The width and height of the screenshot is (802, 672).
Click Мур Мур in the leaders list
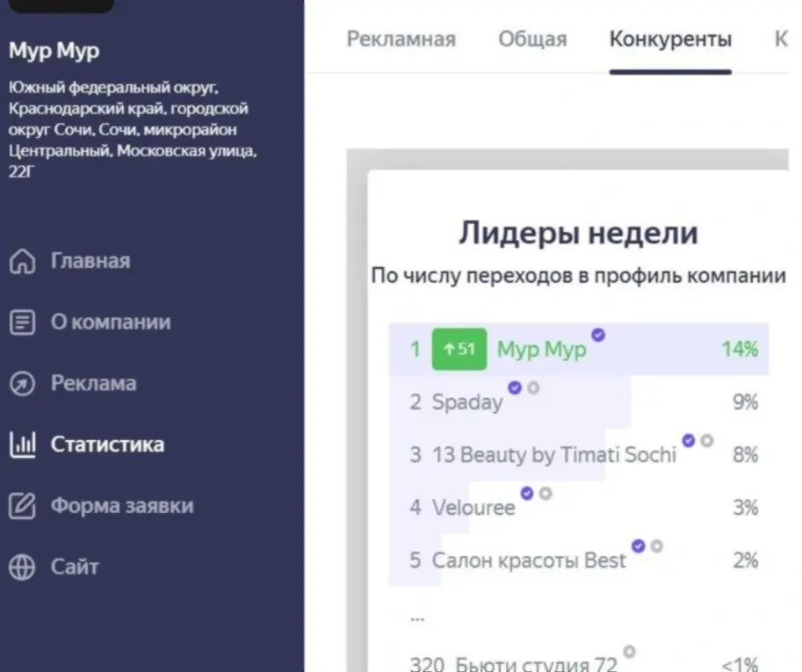542,350
